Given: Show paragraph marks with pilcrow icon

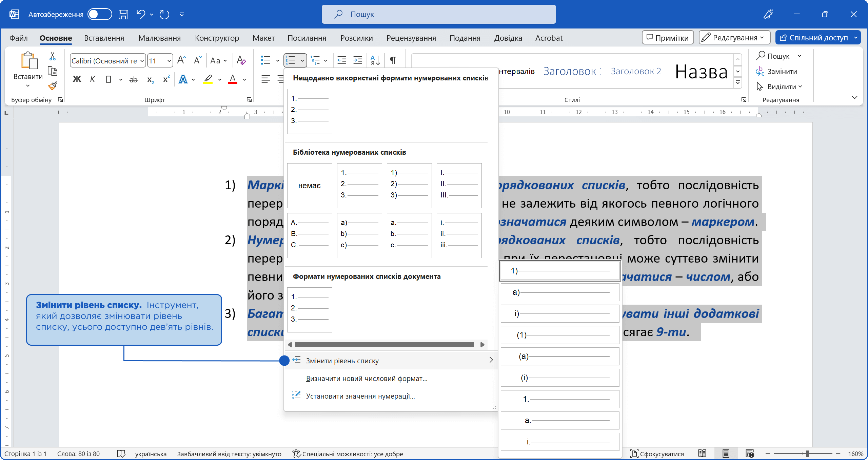Looking at the screenshot, I should [x=393, y=60].
